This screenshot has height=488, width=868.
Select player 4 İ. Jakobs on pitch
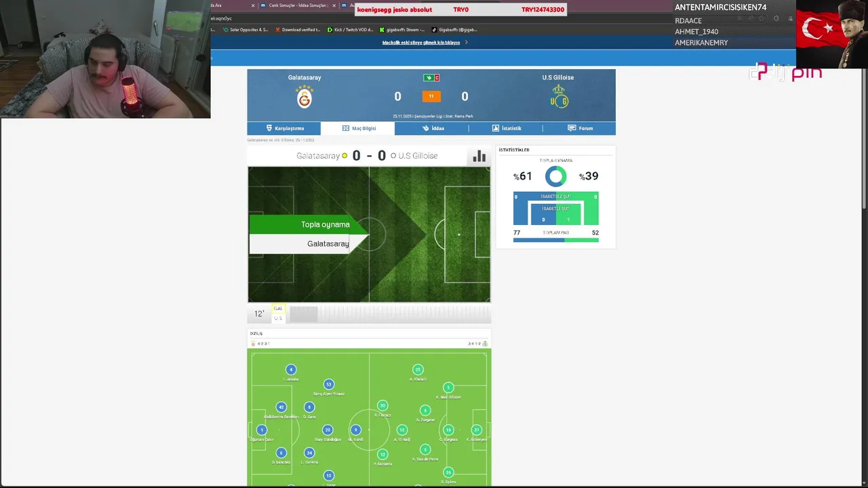point(291,369)
